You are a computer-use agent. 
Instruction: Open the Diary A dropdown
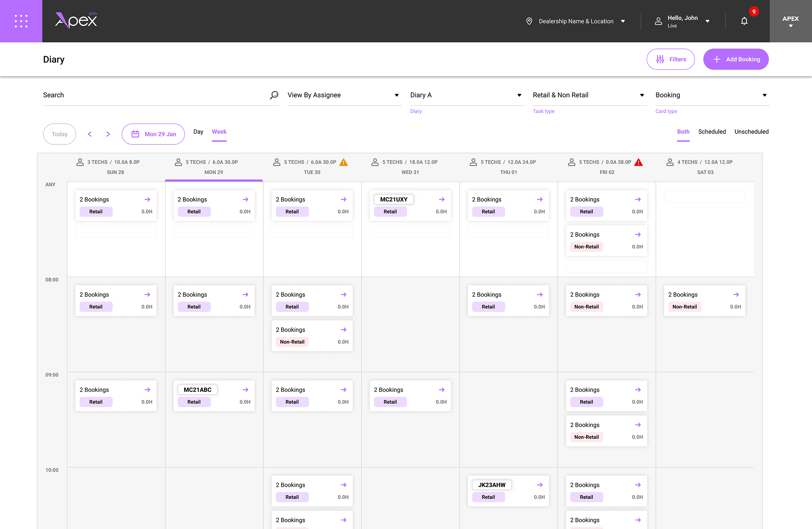(466, 95)
